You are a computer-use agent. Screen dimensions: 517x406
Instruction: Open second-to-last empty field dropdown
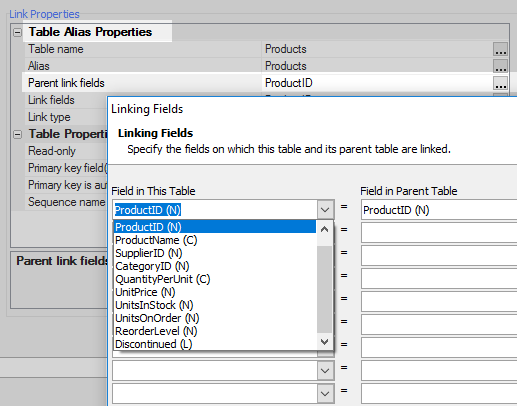coord(325,371)
